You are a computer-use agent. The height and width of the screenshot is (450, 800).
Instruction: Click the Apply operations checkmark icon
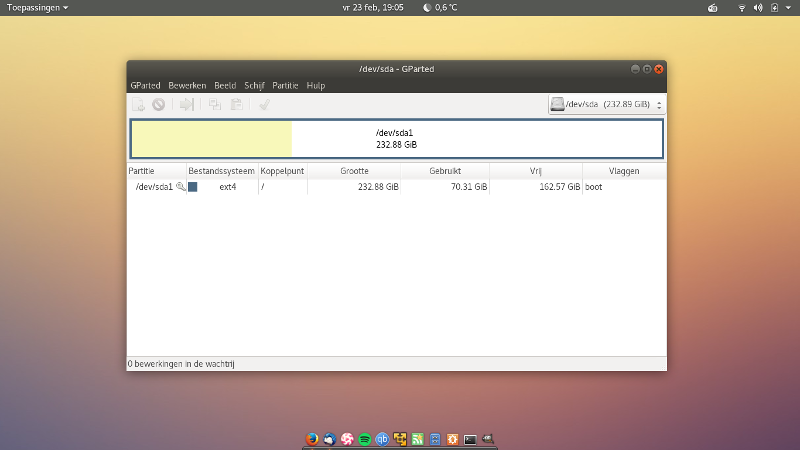(264, 105)
